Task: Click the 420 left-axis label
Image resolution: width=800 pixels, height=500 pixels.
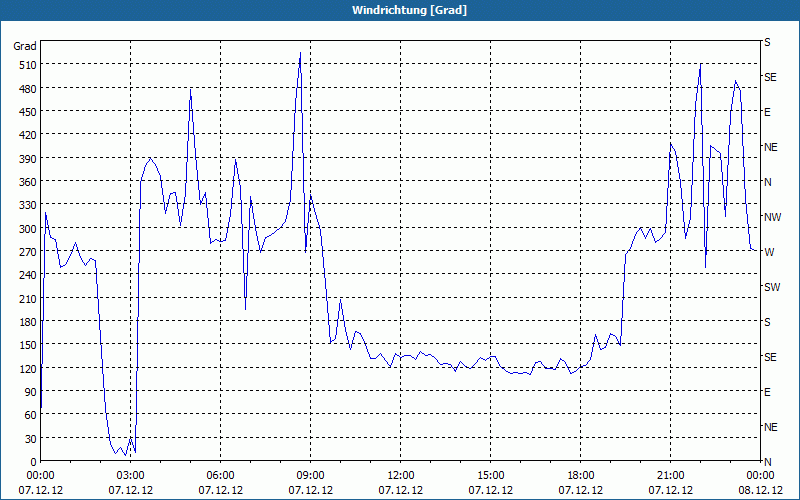Action: click(x=28, y=135)
